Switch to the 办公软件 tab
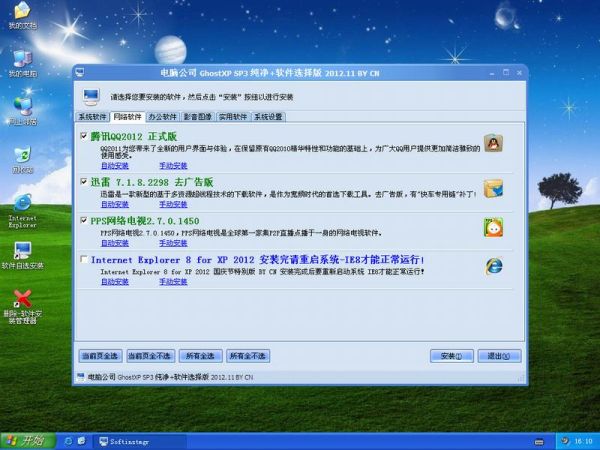Image resolution: width=600 pixels, height=450 pixels. 162,116
